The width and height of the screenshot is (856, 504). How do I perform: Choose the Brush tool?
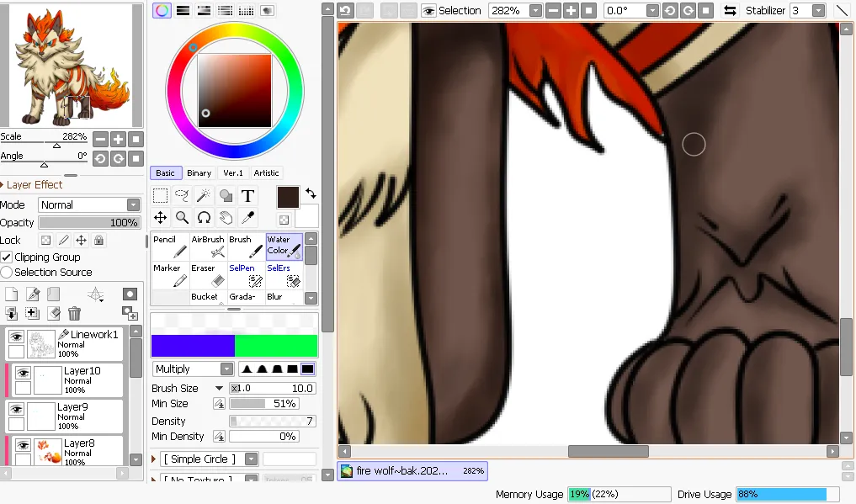[x=246, y=247]
